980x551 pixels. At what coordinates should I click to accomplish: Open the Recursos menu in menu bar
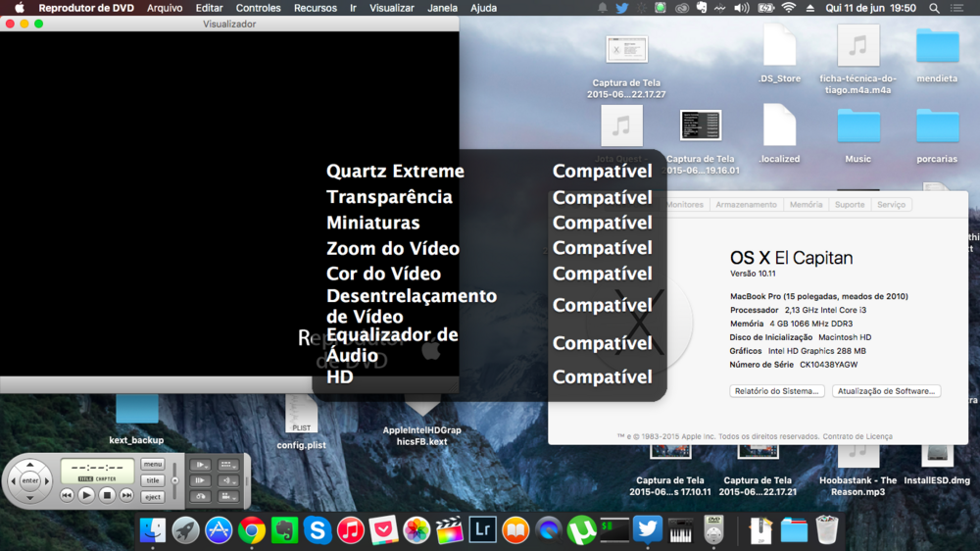(315, 8)
